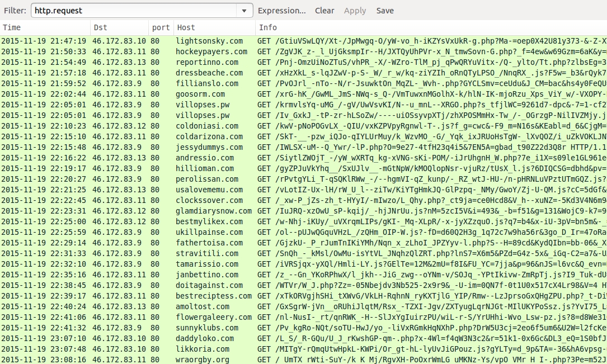Image resolution: width=607 pixels, height=364 pixels.
Task: Click the Info column header
Action: [x=431, y=27]
